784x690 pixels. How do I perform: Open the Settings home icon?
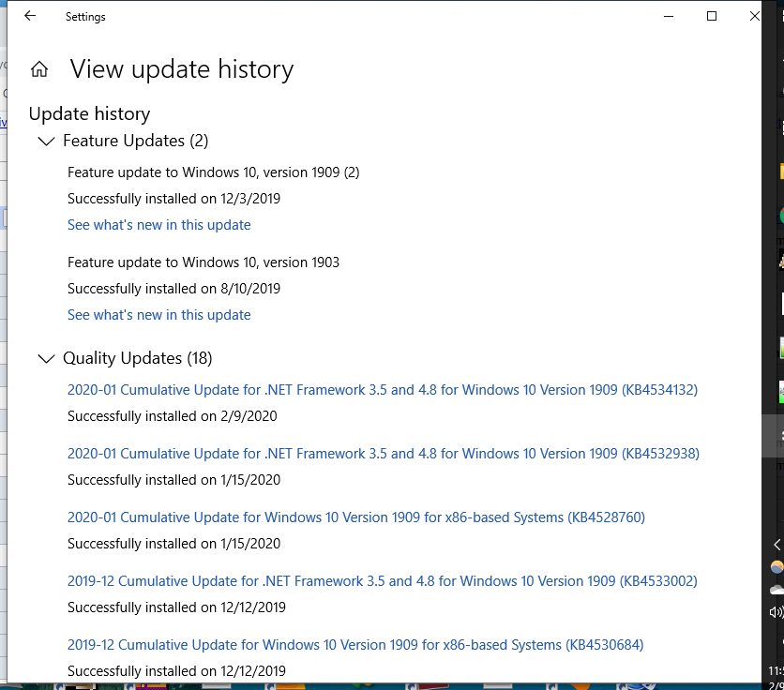click(39, 69)
